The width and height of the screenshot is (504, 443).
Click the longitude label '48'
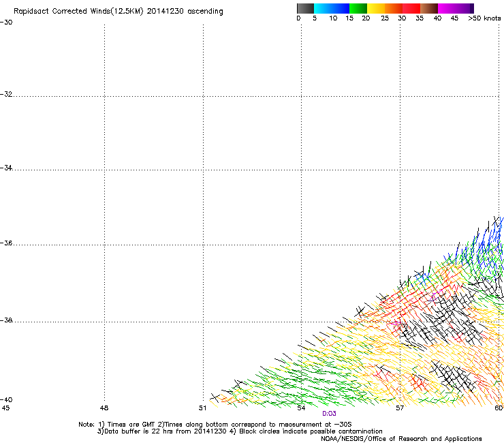104,408
